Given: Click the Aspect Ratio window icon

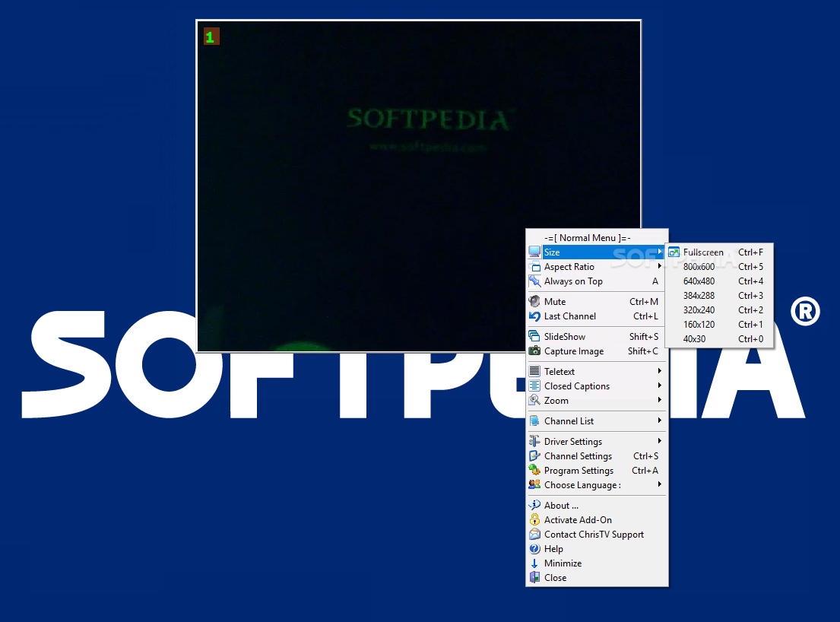Looking at the screenshot, I should (534, 266).
